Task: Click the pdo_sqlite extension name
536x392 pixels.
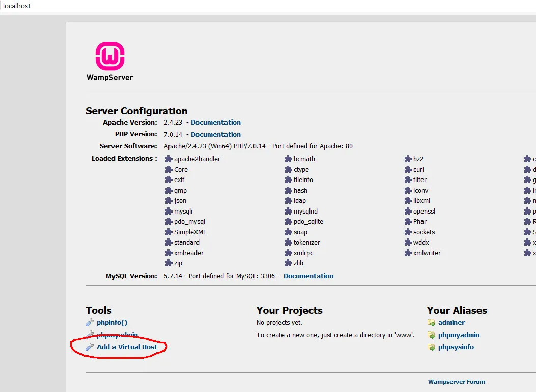Action: [308, 222]
